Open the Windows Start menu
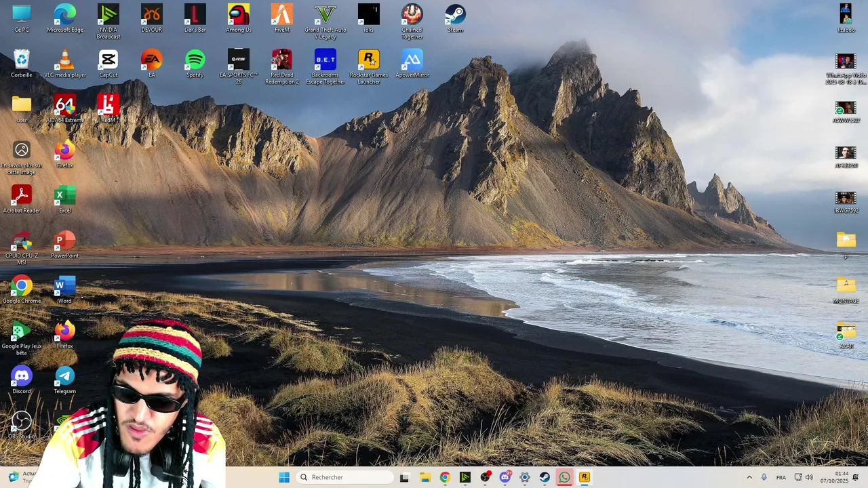 (284, 477)
